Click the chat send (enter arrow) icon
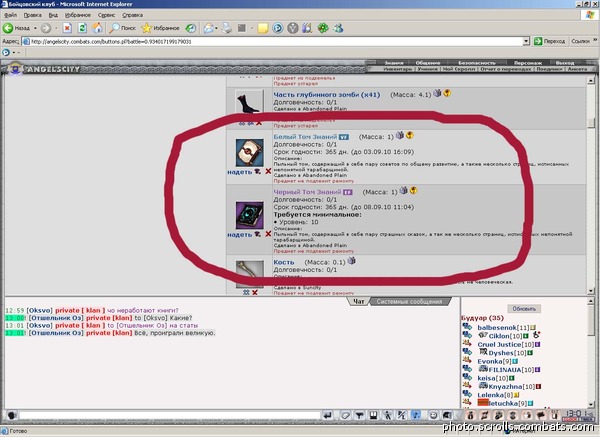600x437 pixels. (x=328, y=415)
